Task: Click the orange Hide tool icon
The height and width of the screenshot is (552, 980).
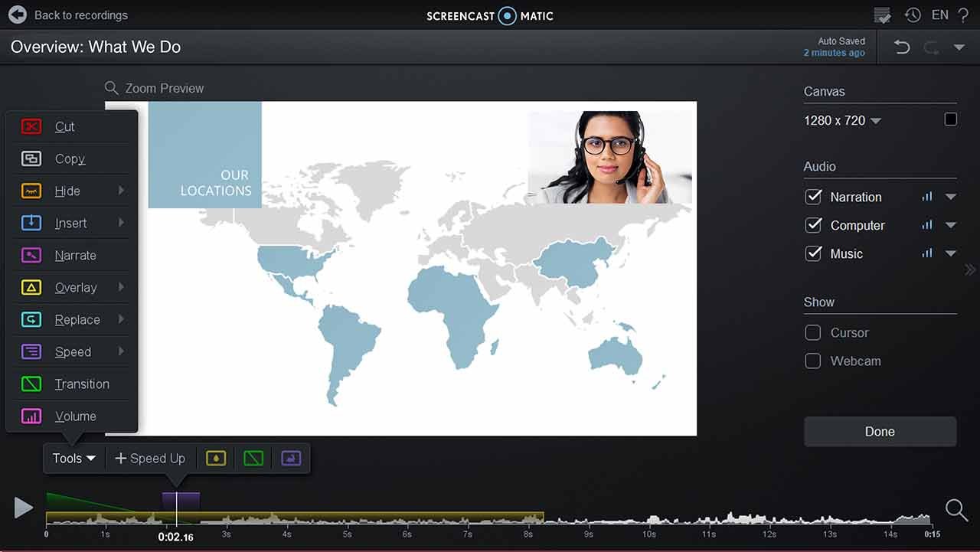Action: click(31, 191)
